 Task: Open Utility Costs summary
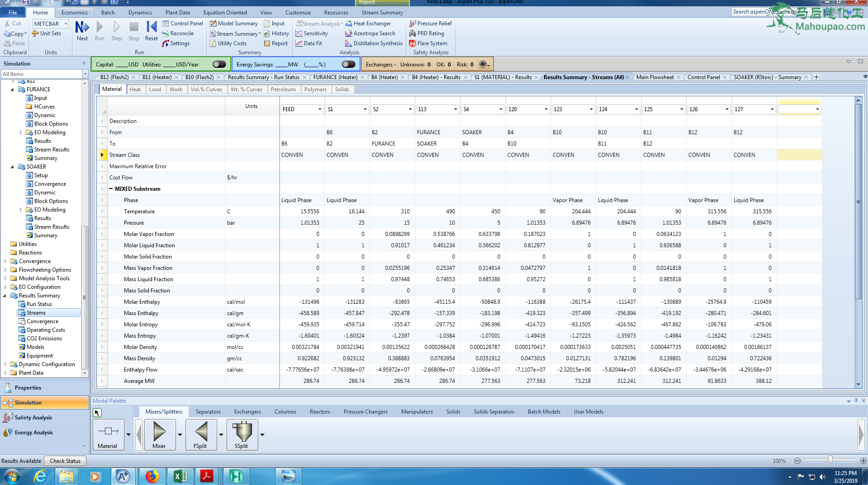[228, 43]
